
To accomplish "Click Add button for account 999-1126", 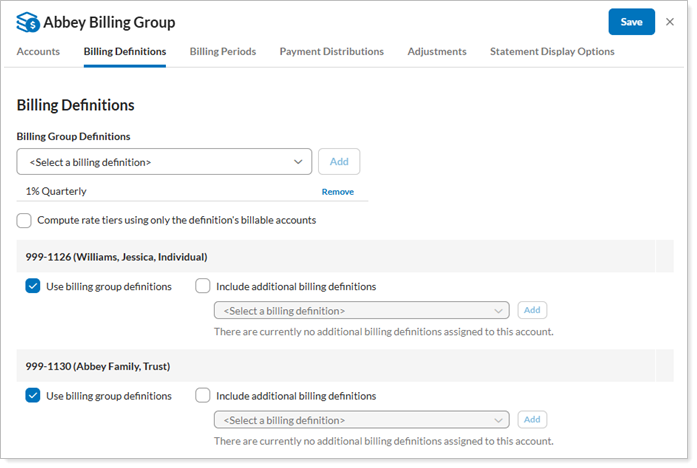I will [532, 311].
